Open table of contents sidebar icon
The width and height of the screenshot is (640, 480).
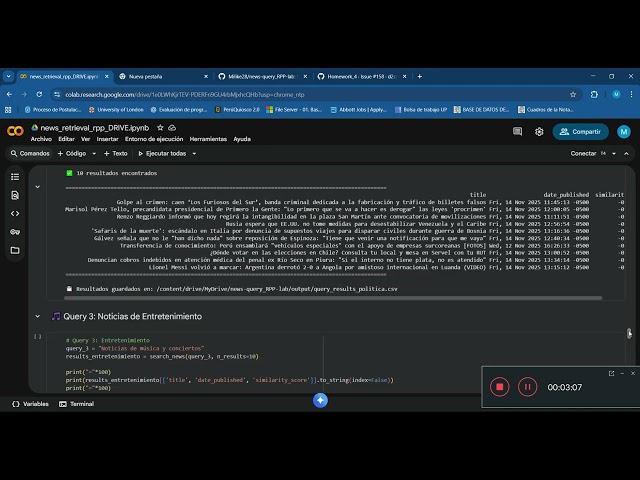15,177
